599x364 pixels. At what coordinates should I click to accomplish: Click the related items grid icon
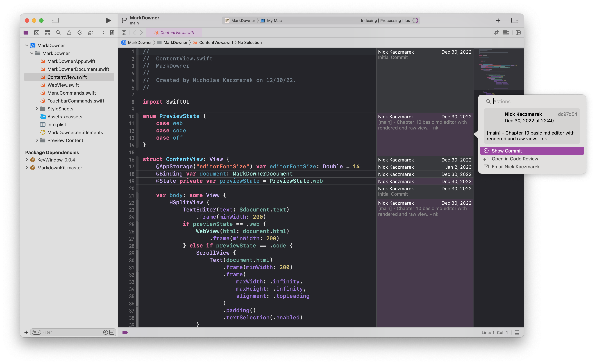click(x=124, y=33)
